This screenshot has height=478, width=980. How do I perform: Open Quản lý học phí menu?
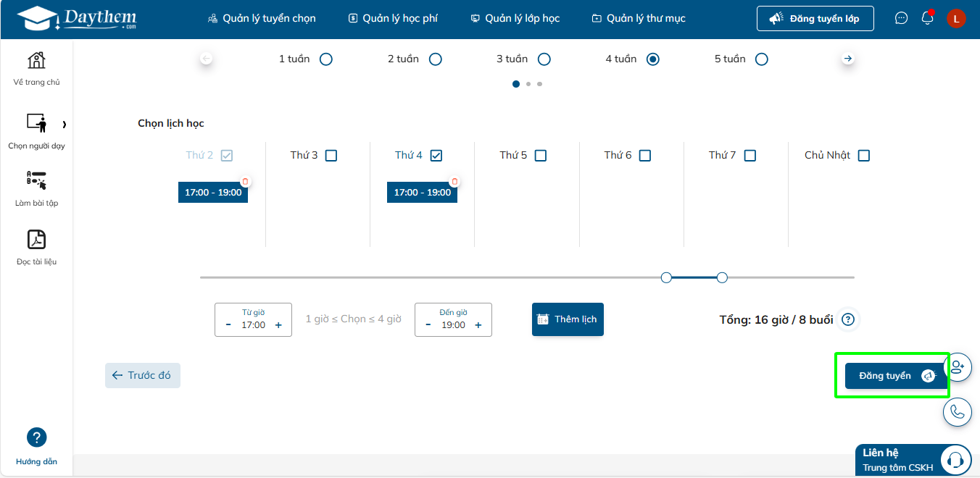(x=393, y=18)
